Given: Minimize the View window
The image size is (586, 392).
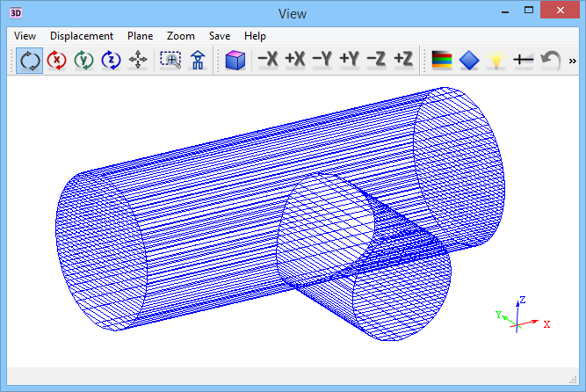Looking at the screenshot, I should tap(505, 11).
